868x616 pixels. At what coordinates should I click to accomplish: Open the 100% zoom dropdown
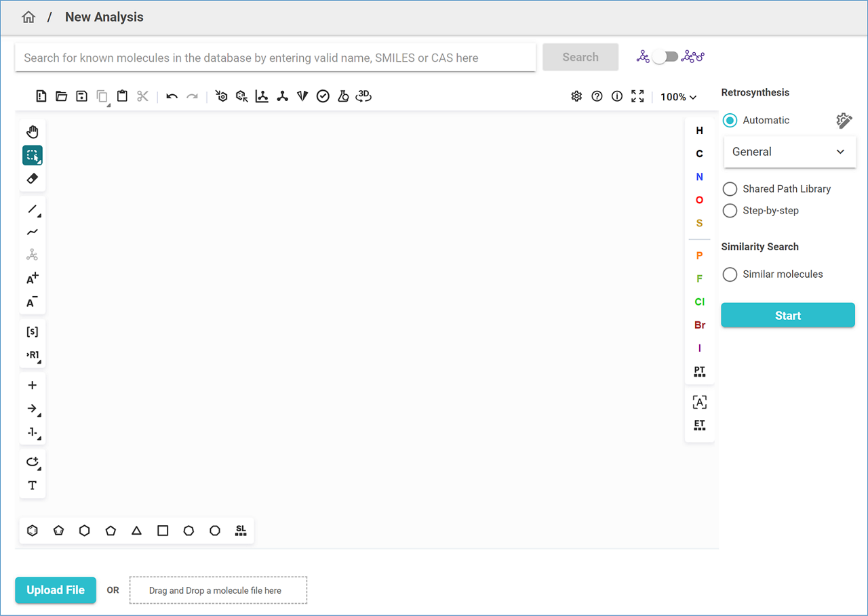(x=678, y=97)
